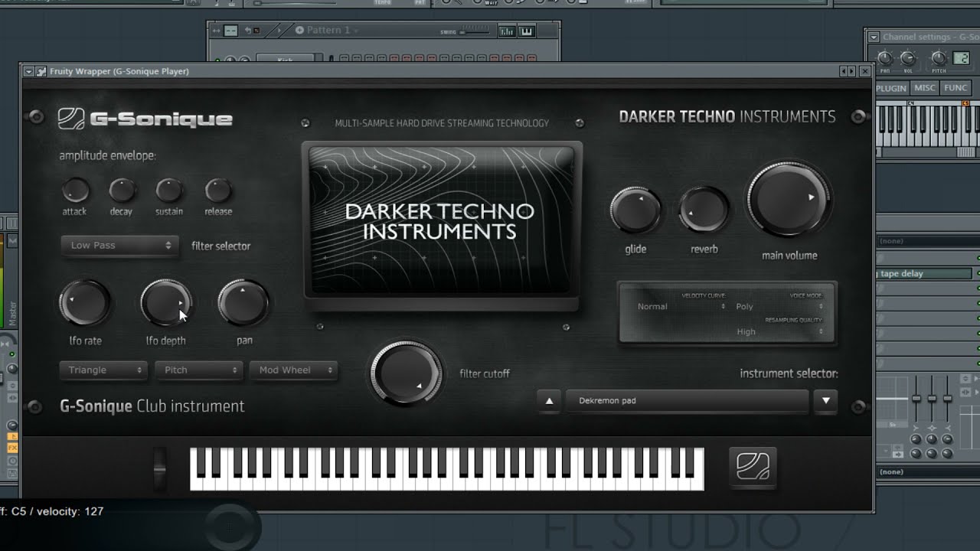Open the Pitch LFO destination dropdown

[x=198, y=370]
